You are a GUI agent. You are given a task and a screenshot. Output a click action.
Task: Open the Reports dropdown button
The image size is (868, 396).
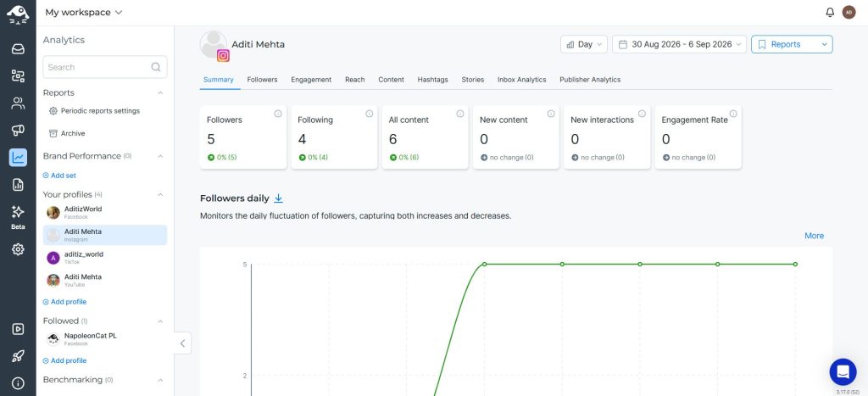(792, 44)
